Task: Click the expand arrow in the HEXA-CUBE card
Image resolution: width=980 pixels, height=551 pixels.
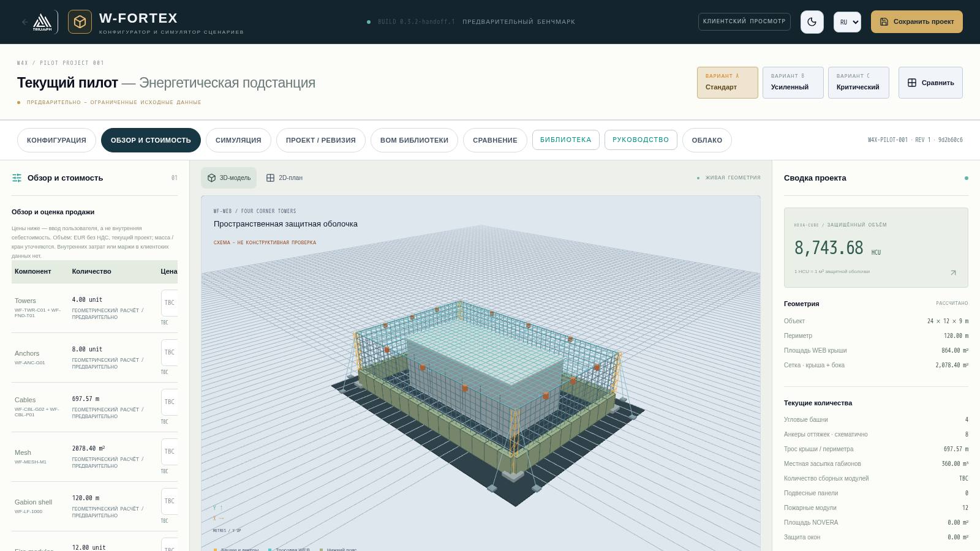Action: pos(953,272)
